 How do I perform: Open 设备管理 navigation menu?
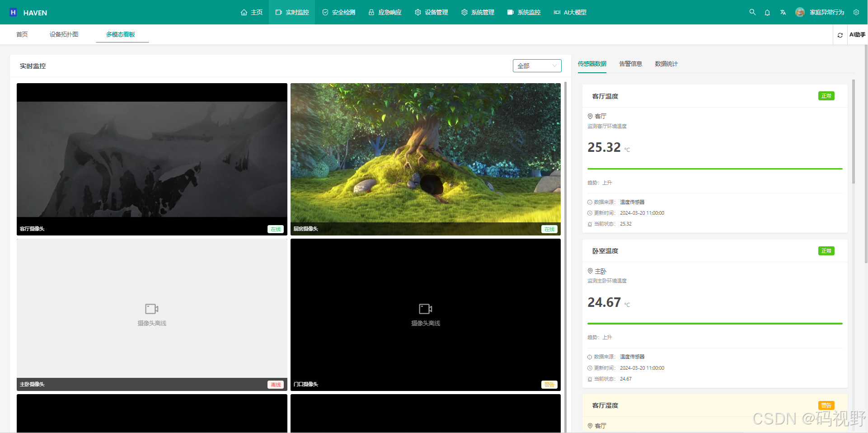[x=431, y=12]
